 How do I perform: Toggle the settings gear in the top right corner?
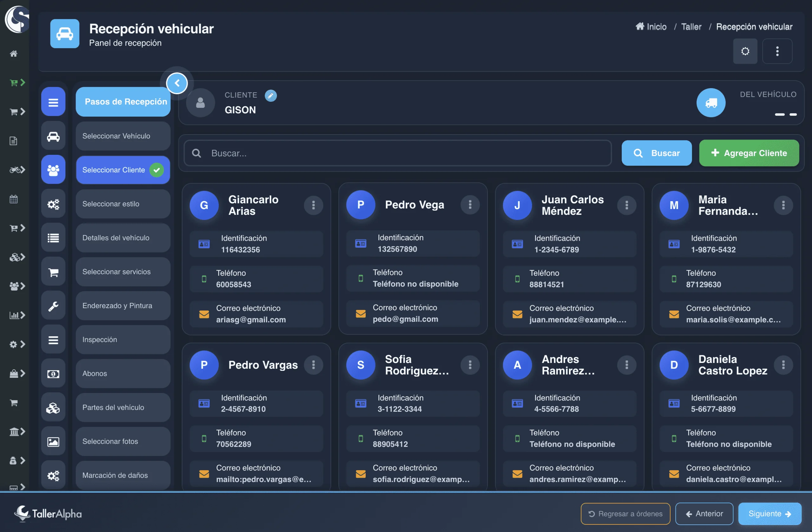pos(745,51)
